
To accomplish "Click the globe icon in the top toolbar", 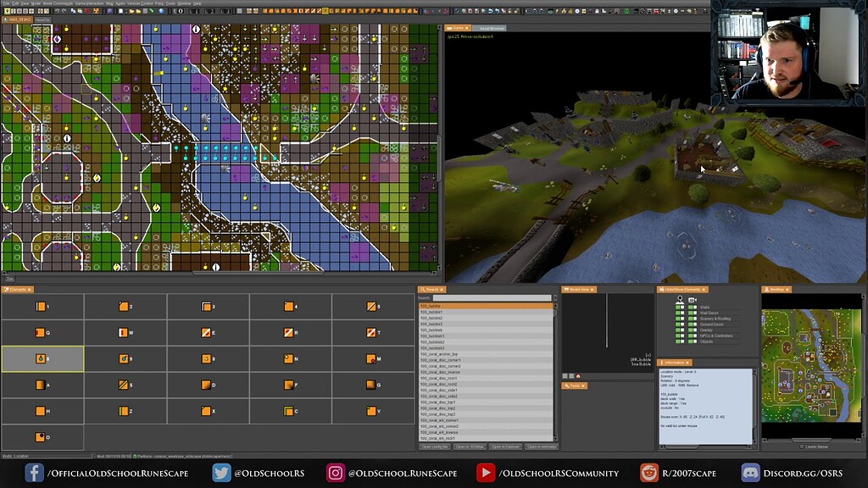I will click(162, 13).
